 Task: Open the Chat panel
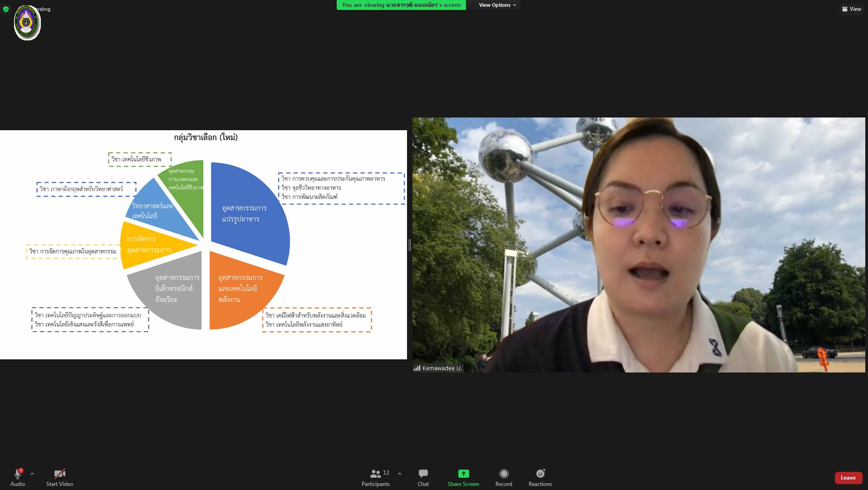tap(423, 477)
